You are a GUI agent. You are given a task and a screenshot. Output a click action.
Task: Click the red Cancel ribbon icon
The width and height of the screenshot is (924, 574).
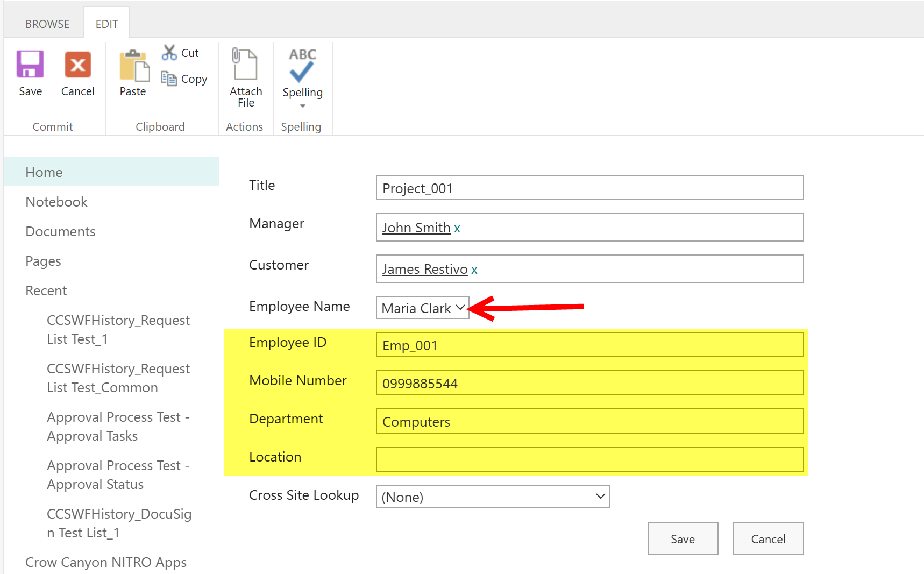click(x=78, y=65)
